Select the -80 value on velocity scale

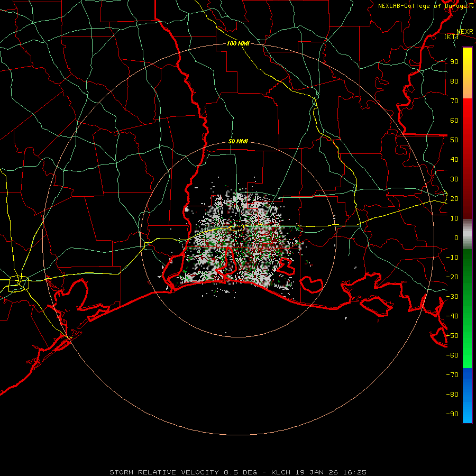452,395
